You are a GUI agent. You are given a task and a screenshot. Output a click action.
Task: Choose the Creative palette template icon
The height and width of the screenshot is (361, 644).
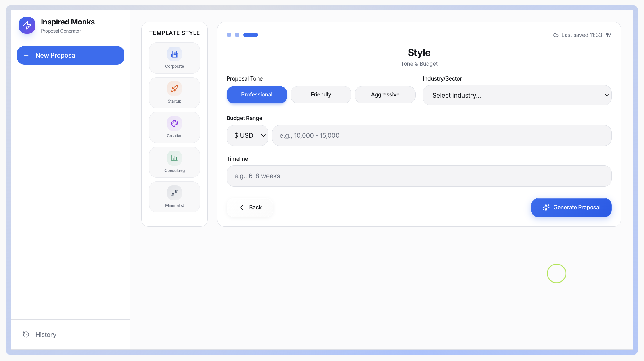174,123
